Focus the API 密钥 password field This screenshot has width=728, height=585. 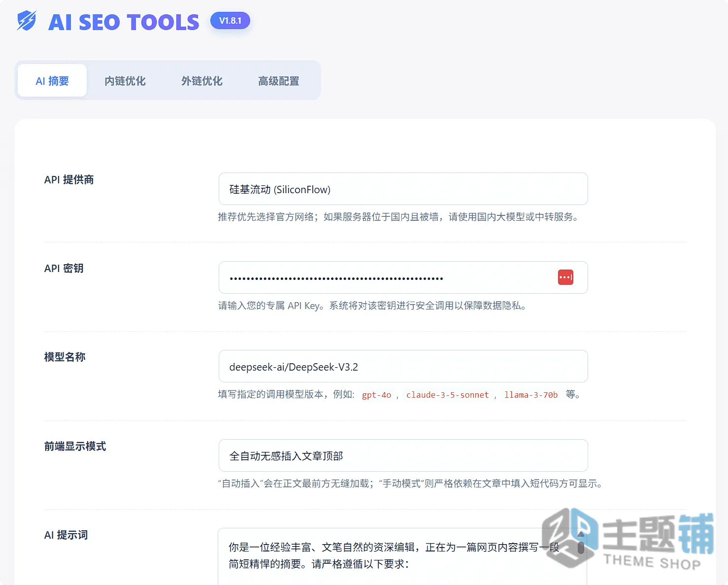(403, 277)
